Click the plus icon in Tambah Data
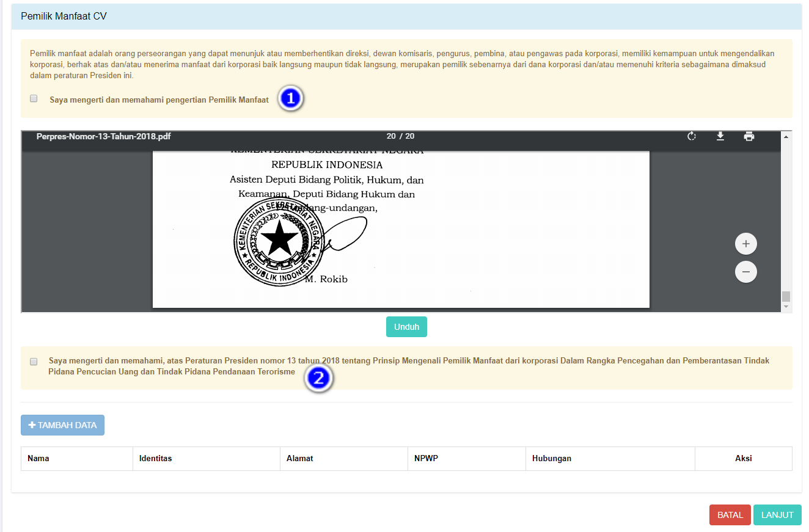The image size is (809, 532). 32,425
